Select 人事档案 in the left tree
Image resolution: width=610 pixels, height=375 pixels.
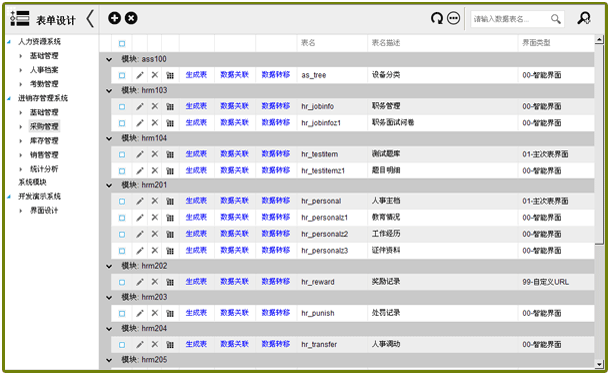tap(44, 70)
